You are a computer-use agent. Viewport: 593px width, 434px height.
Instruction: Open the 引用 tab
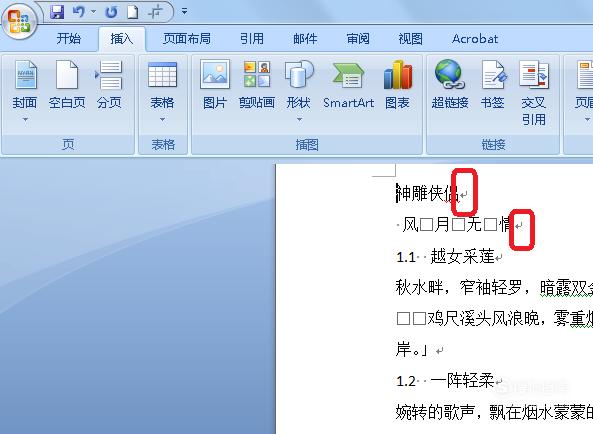251,39
